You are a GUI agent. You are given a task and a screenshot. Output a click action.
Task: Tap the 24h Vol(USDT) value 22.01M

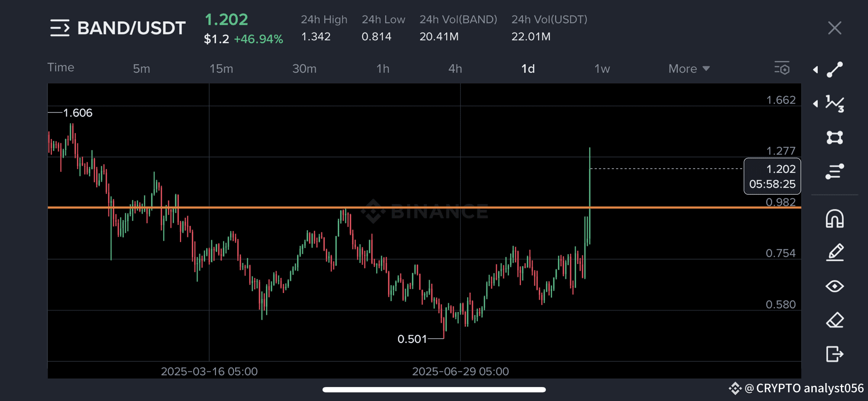point(531,37)
